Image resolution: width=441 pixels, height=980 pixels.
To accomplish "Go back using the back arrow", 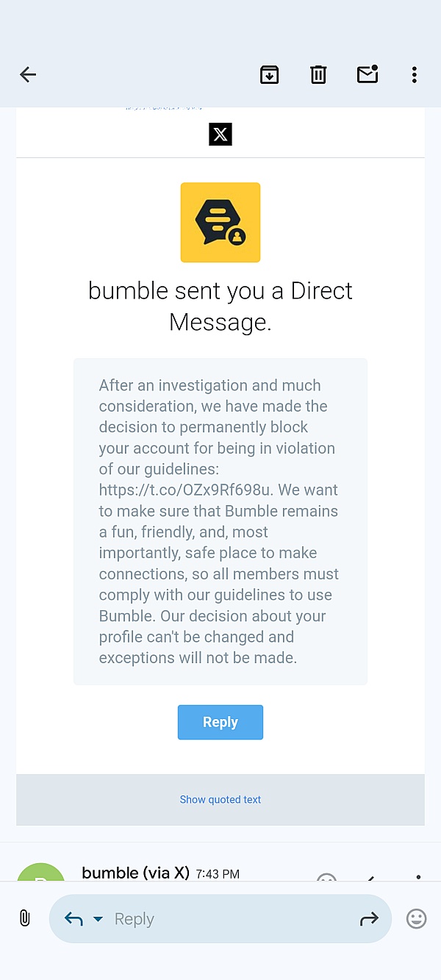I will [28, 74].
